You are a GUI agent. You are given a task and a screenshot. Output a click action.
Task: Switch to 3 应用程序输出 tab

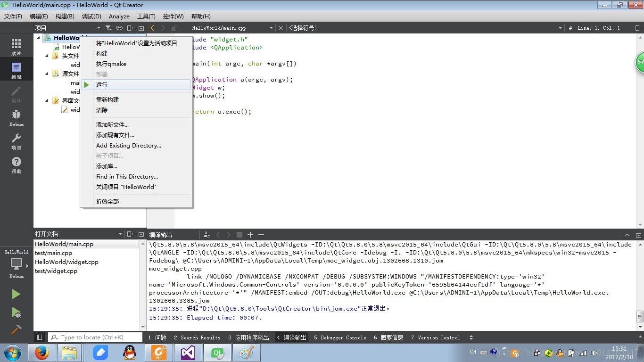[x=248, y=337]
